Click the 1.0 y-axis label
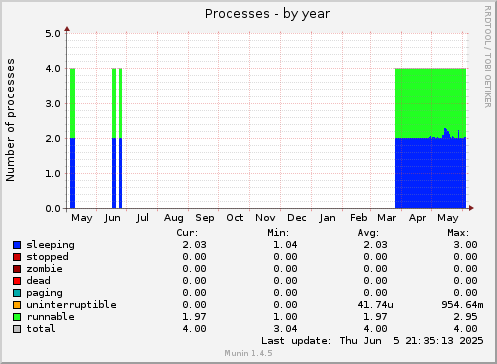This screenshot has height=364, width=497. point(53,174)
